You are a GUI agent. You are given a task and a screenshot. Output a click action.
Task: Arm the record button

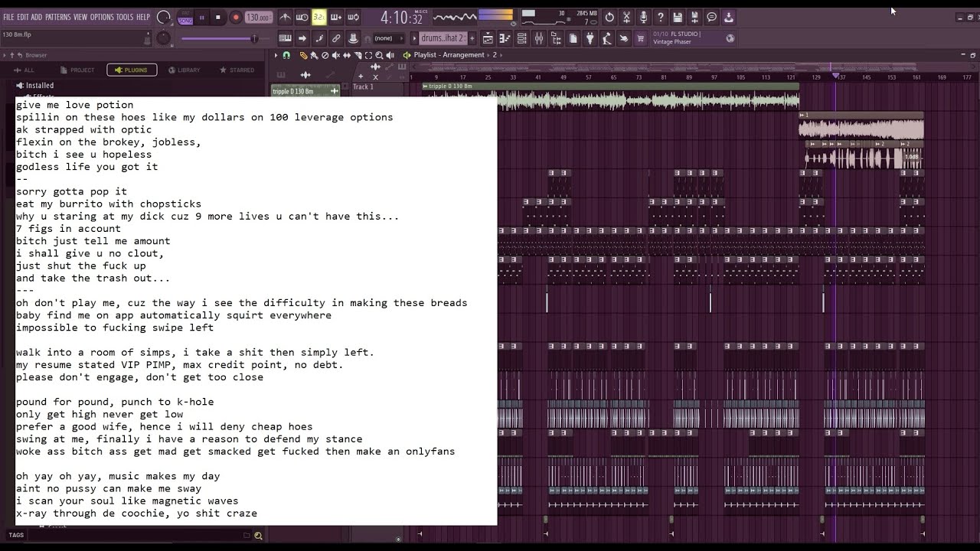click(x=236, y=17)
